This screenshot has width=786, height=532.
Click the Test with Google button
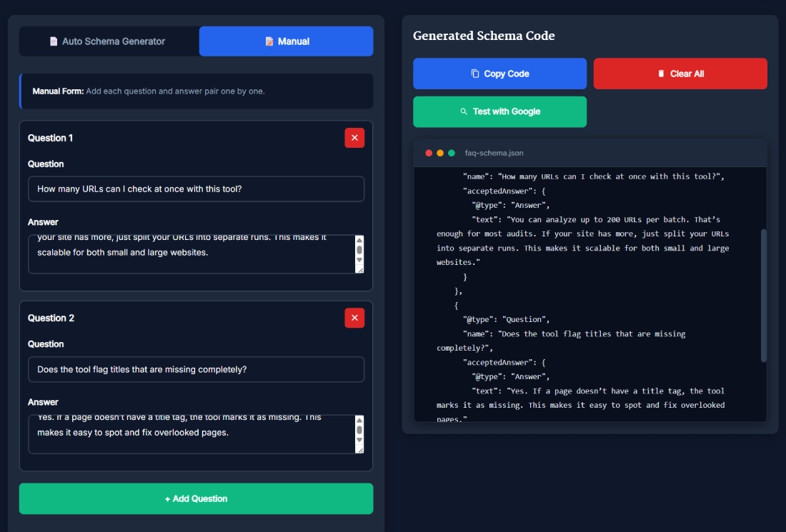(x=499, y=111)
